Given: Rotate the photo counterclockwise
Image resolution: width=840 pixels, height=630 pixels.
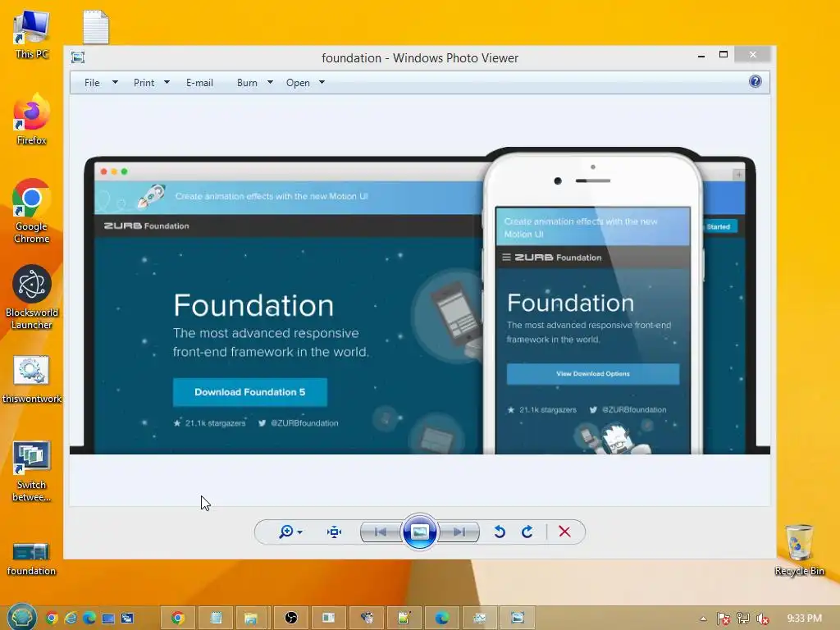Looking at the screenshot, I should (500, 532).
